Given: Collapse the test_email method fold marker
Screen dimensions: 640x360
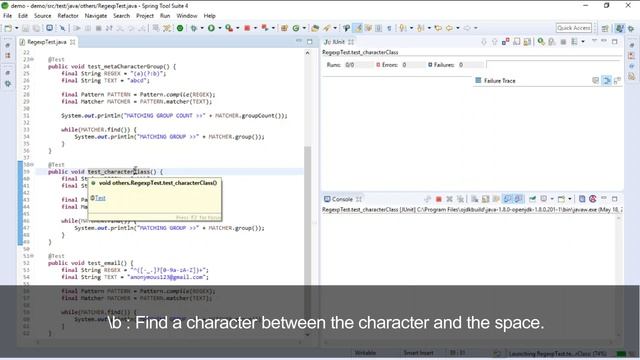Looking at the screenshot, I should click(32, 256).
